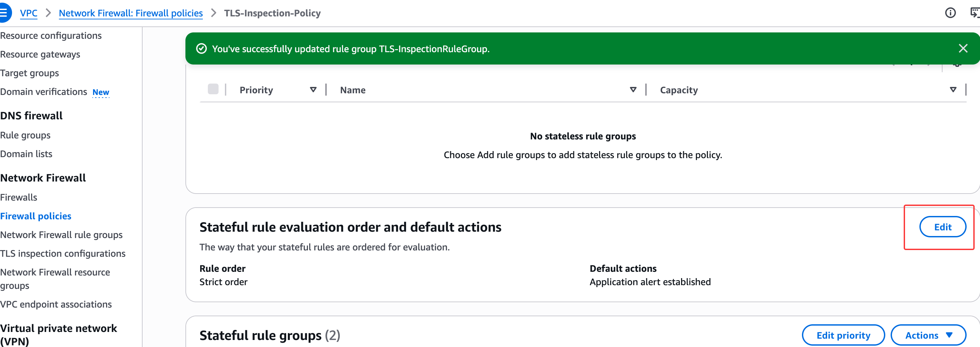Navigate to Network Firewall: Firewall policies breadcrumb

tap(131, 13)
